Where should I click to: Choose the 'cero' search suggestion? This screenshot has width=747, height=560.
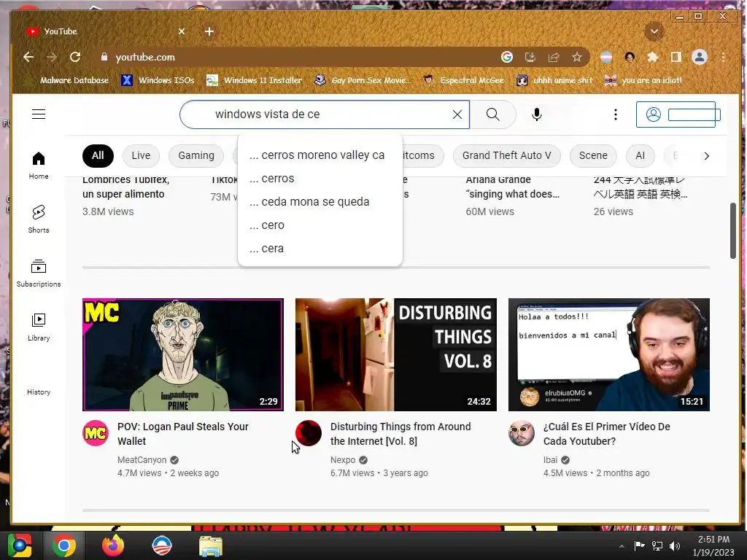click(x=320, y=225)
